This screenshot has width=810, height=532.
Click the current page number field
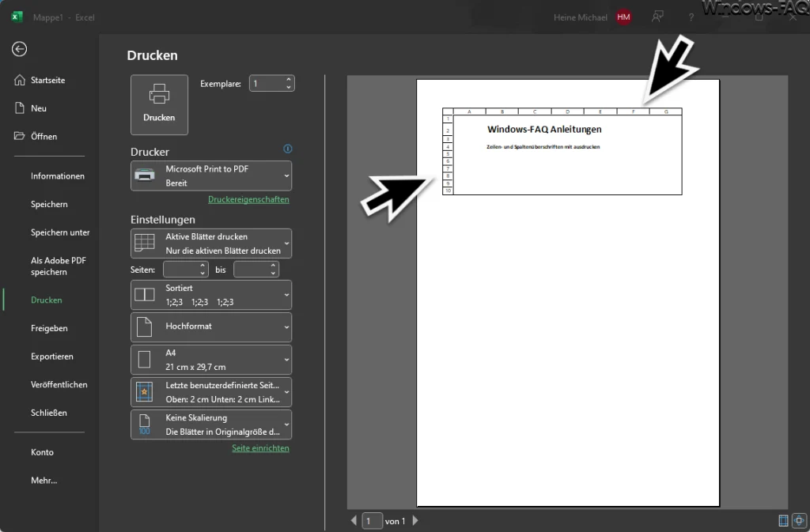coord(372,521)
